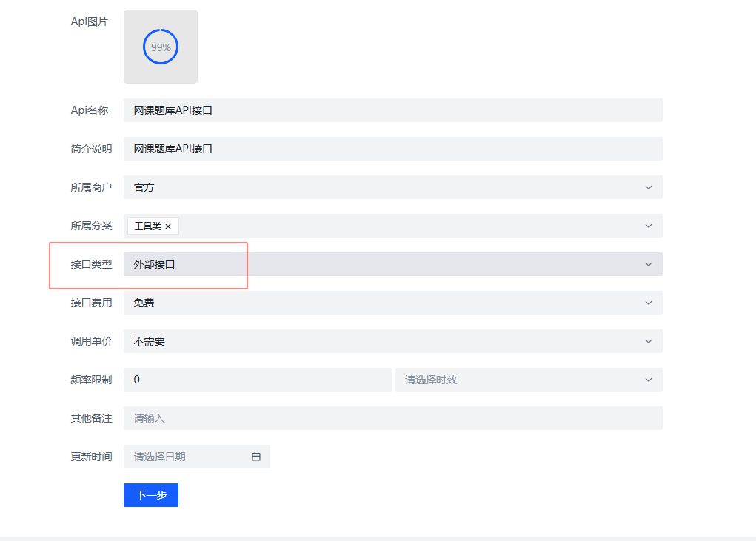Click the 接口费用 chevron arrow
756x541 pixels.
click(x=649, y=303)
